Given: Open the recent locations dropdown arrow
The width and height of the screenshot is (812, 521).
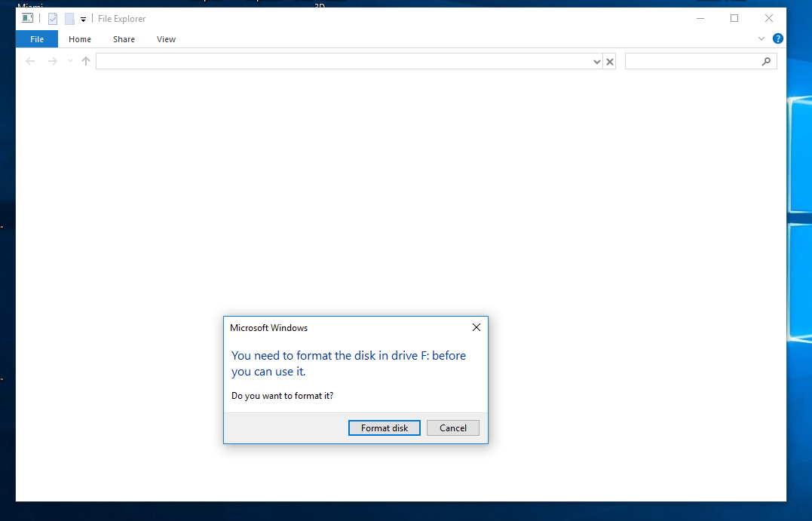Looking at the screenshot, I should (x=70, y=61).
